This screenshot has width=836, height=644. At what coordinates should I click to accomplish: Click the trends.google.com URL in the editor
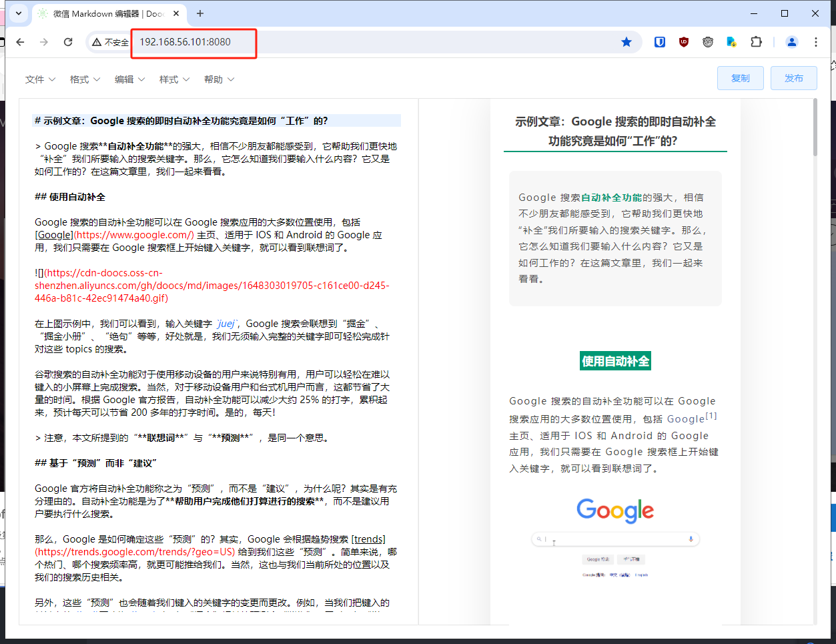coord(135,552)
